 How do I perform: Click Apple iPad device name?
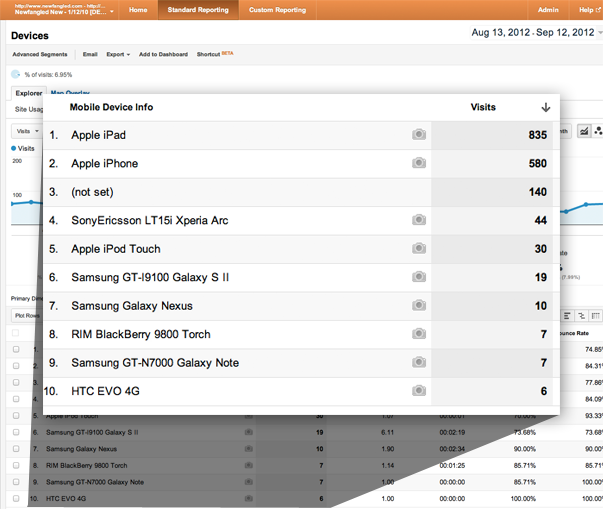tap(98, 135)
